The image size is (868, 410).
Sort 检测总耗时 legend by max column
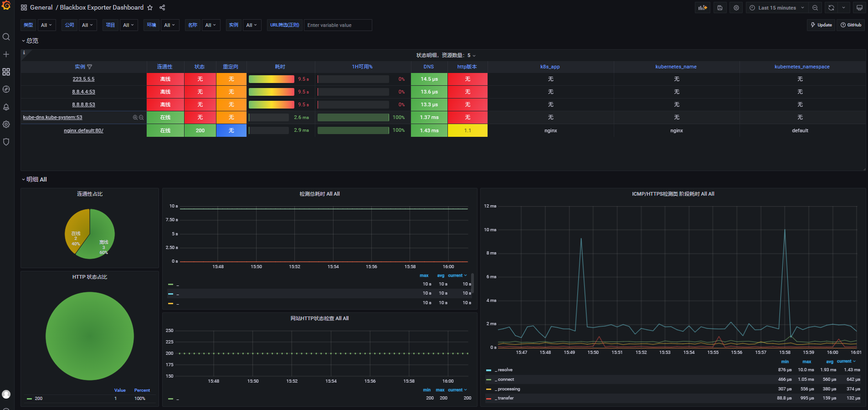424,275
